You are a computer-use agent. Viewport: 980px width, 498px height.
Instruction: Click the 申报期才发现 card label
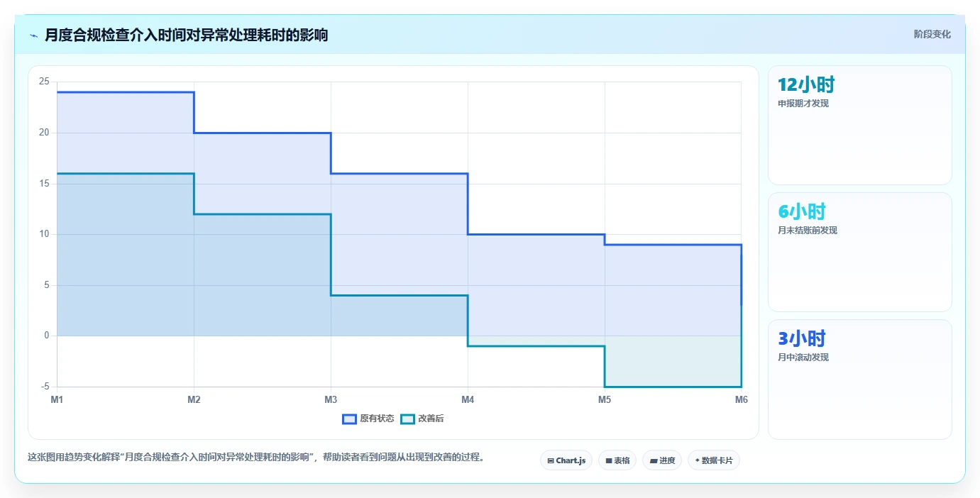pyautogui.click(x=803, y=104)
